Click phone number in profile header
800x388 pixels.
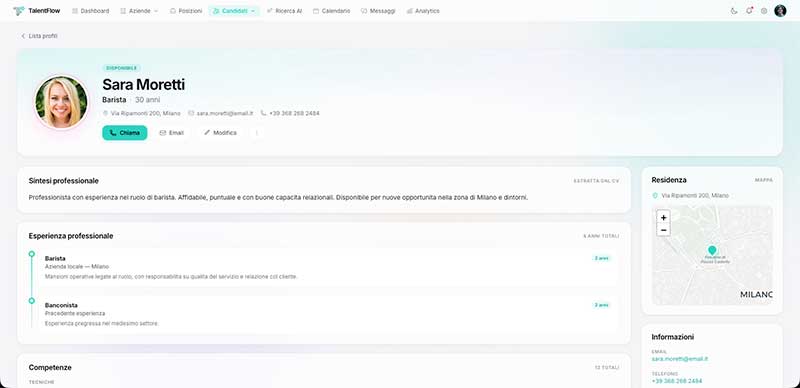[x=290, y=113]
